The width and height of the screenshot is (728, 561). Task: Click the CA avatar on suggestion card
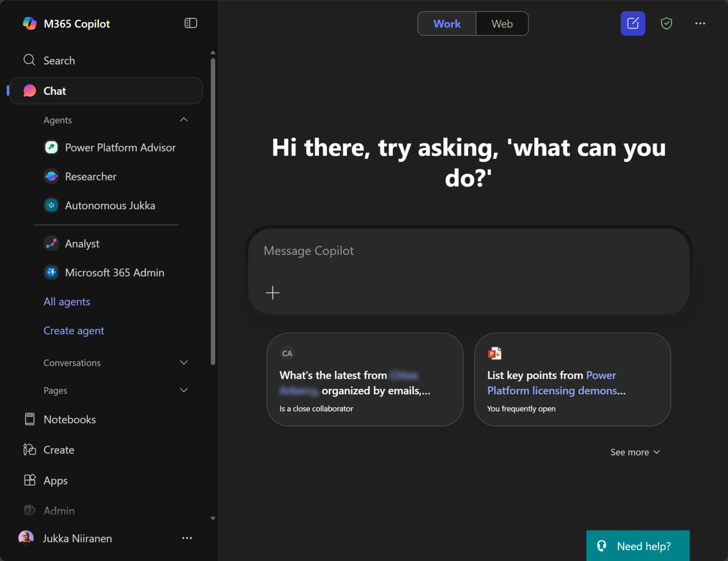coord(287,354)
